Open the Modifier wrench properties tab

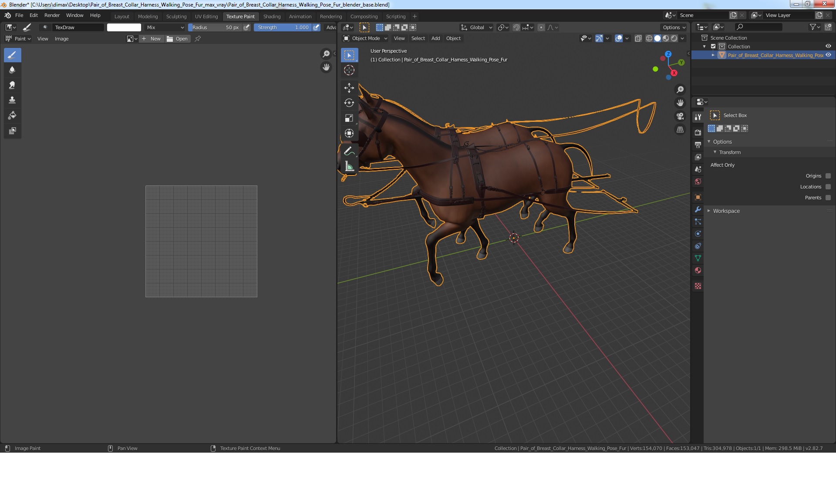pos(698,209)
